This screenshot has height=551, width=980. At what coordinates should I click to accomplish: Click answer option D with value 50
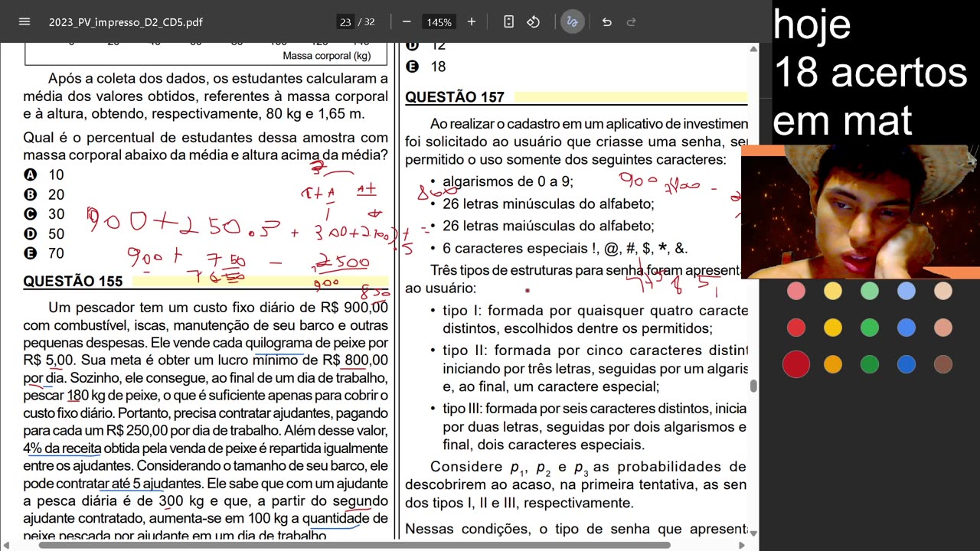point(44,234)
